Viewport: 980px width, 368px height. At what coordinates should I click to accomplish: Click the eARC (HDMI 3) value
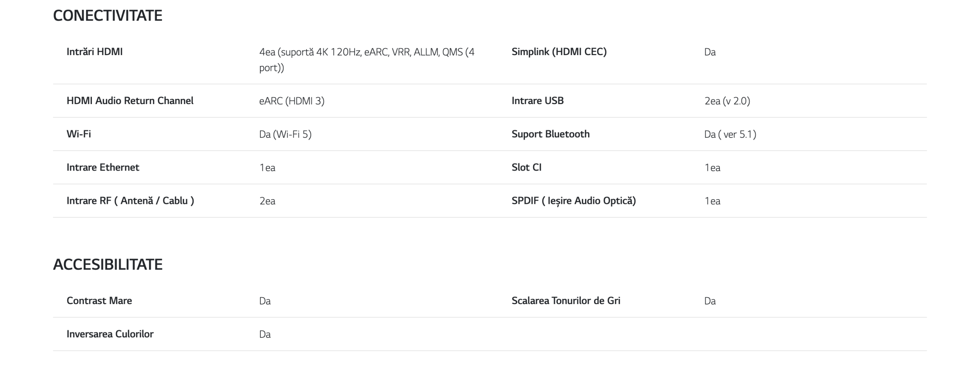pyautogui.click(x=292, y=101)
